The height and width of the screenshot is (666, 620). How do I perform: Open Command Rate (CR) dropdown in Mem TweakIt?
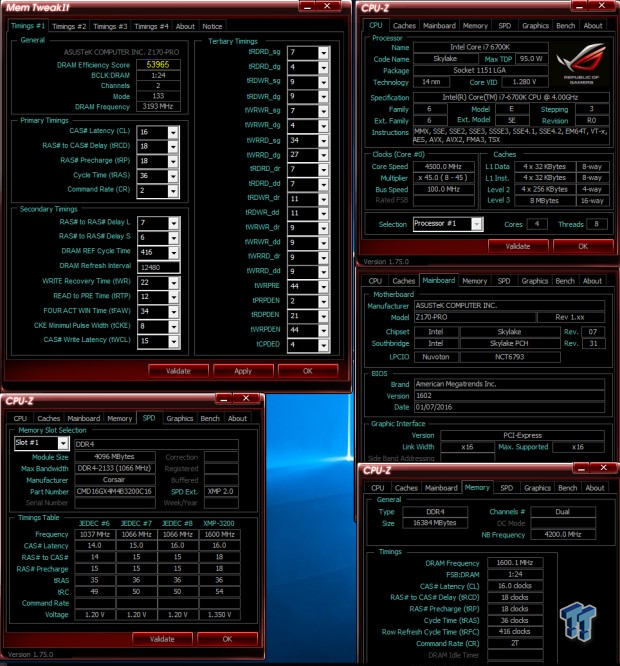tap(173, 191)
